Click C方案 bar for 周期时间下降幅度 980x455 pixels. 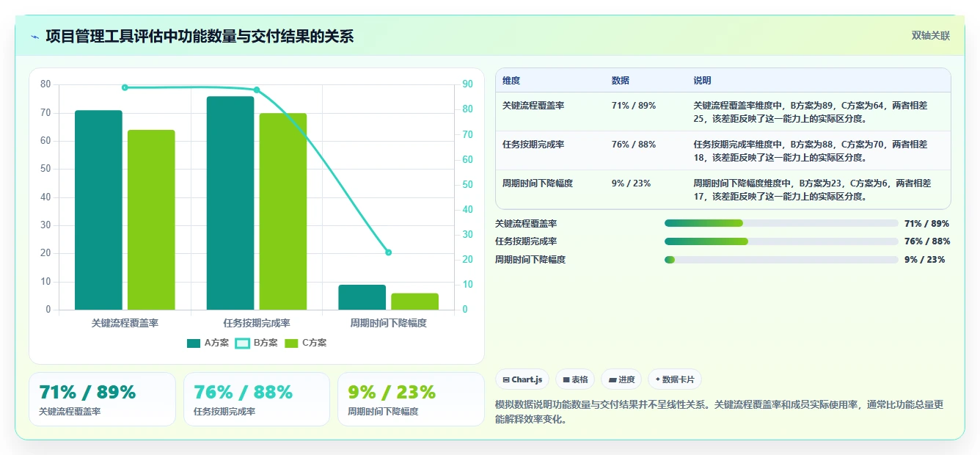414,302
